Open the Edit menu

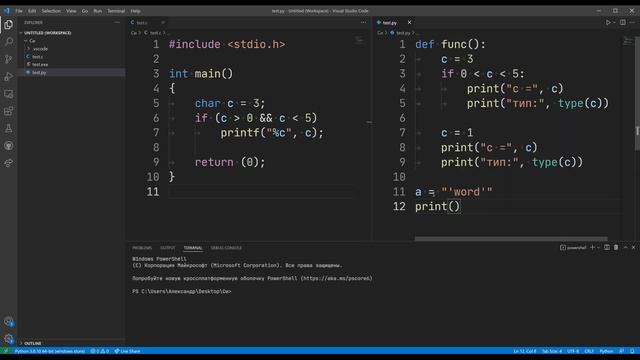pos(32,11)
